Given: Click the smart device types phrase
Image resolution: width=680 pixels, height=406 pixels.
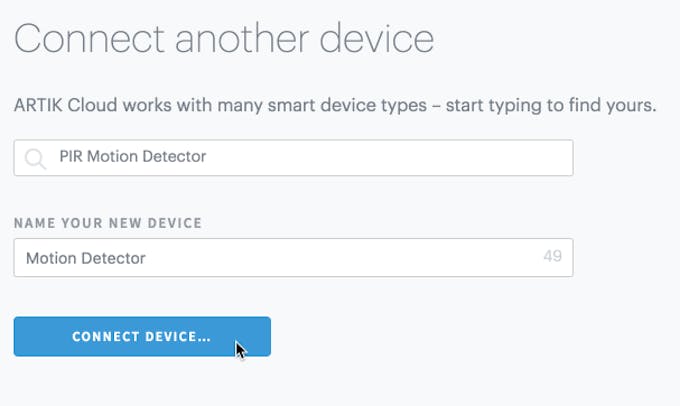Looking at the screenshot, I should click(347, 105).
